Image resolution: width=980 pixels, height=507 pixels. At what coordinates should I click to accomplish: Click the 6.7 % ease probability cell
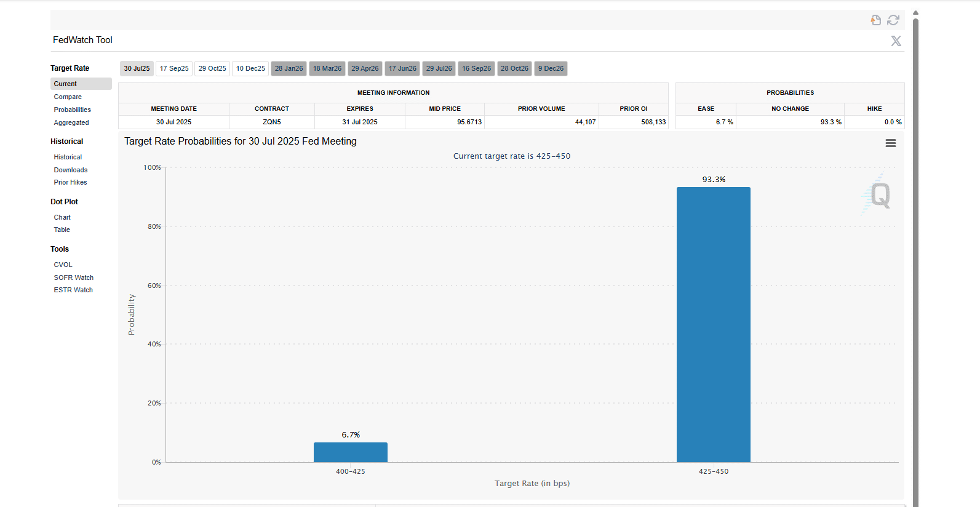point(706,122)
